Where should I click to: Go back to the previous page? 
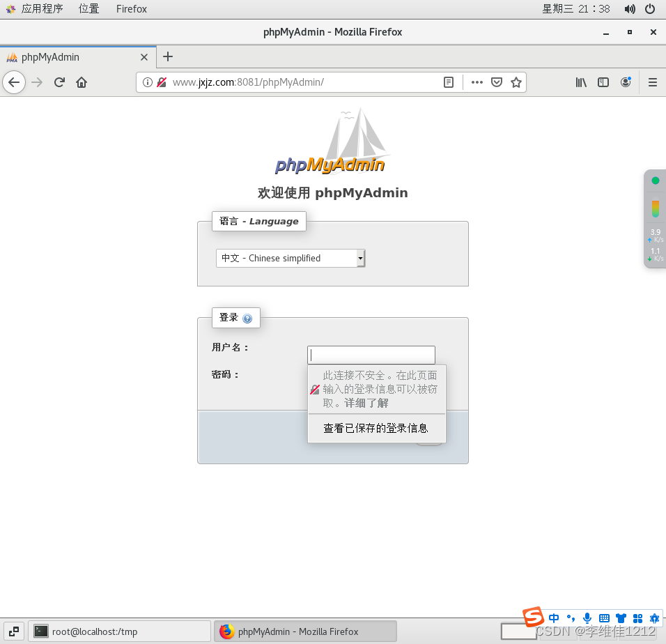[14, 82]
